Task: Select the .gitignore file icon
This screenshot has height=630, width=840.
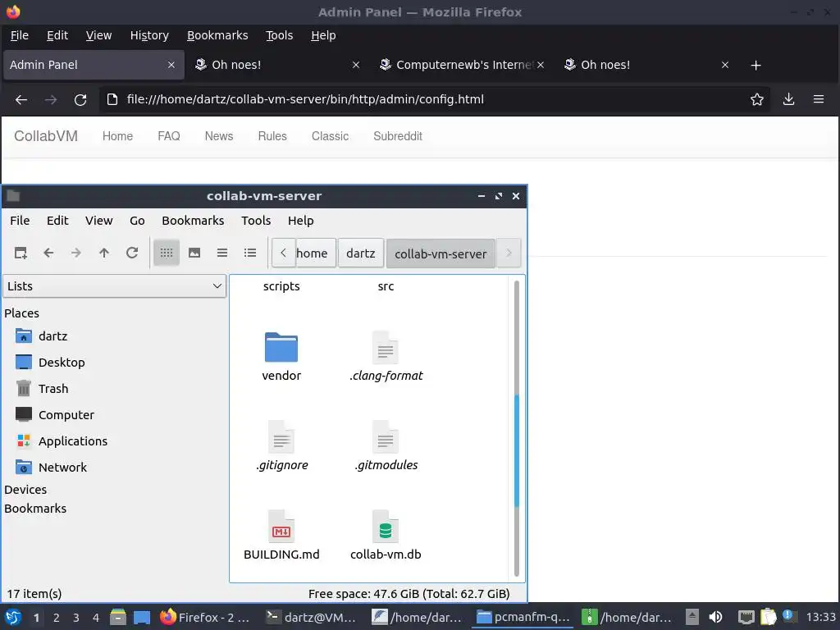Action: [x=281, y=436]
